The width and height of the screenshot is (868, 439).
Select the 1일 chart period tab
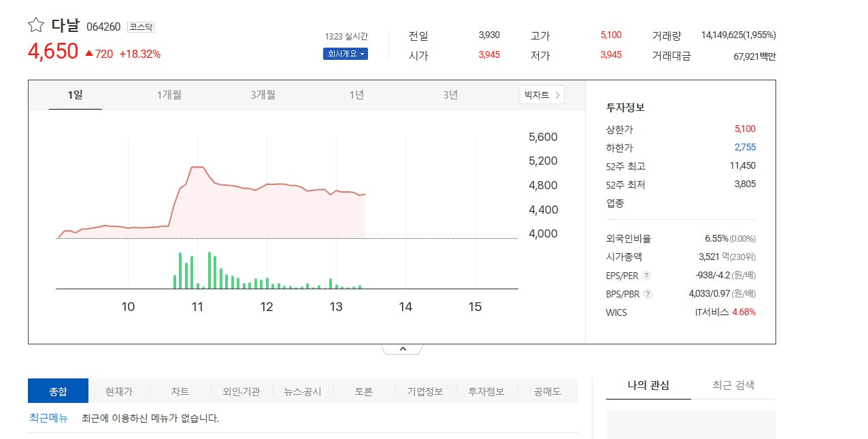click(75, 95)
